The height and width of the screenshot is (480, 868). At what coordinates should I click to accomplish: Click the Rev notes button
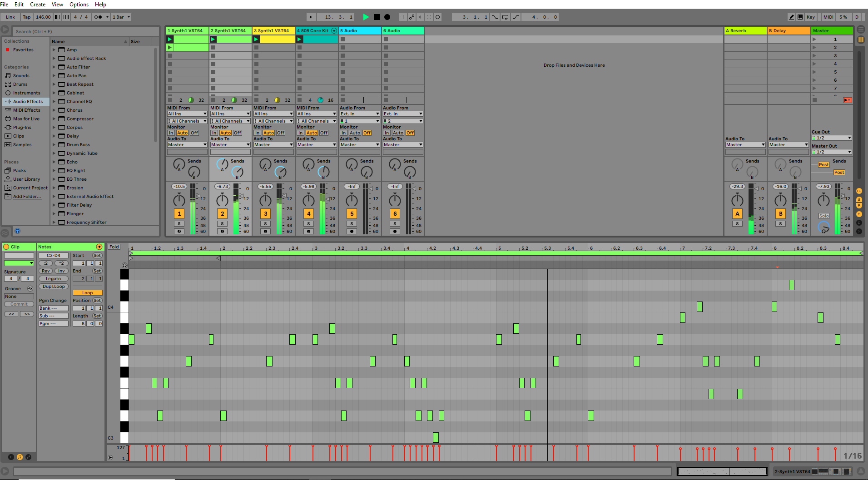click(45, 271)
